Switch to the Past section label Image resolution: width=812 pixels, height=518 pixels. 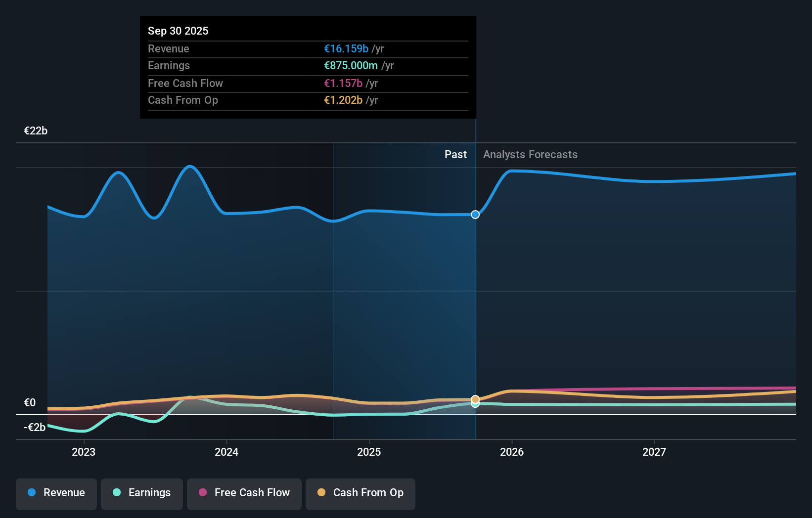tap(455, 154)
